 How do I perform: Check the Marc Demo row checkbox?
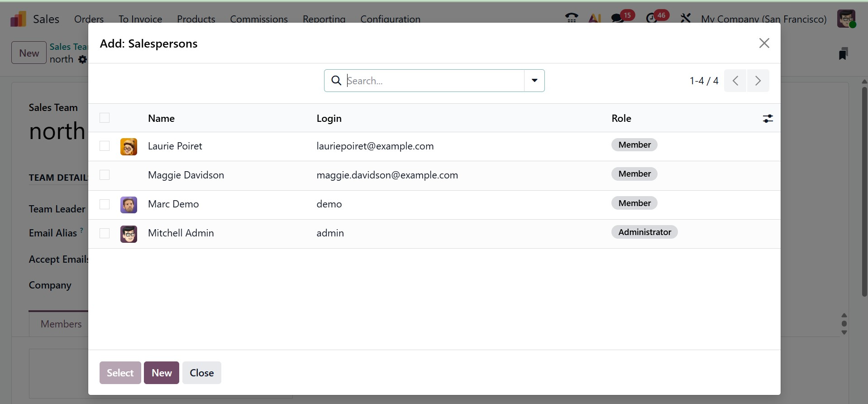tap(105, 204)
